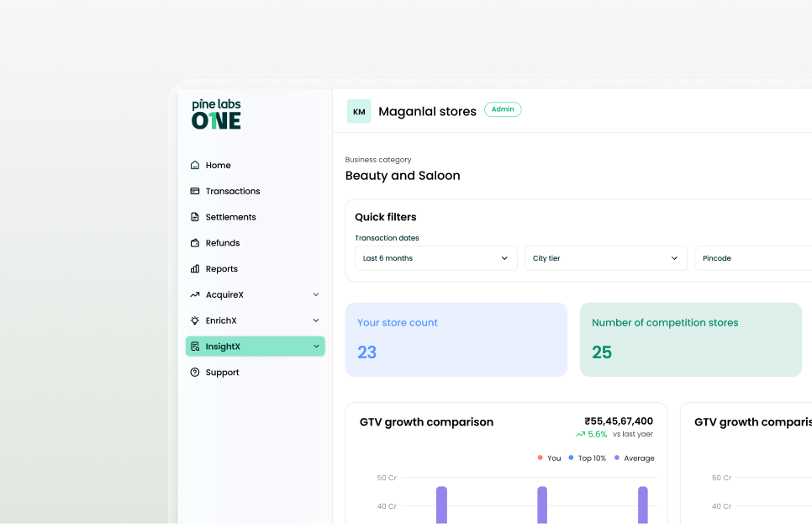Click the Reports bar chart icon

click(195, 269)
